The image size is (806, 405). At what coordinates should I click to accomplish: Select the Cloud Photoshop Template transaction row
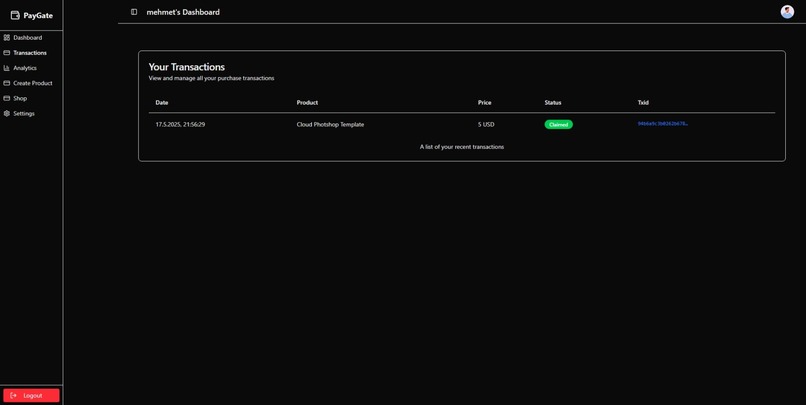(462, 124)
